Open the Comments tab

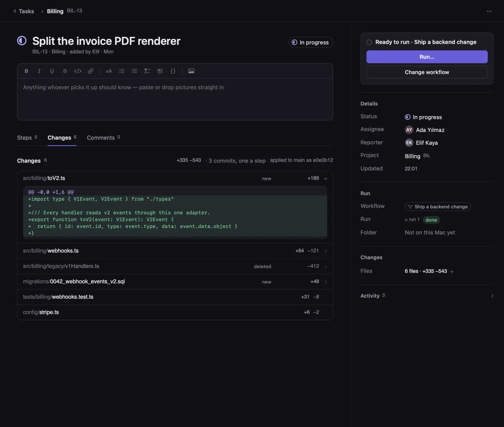103,138
